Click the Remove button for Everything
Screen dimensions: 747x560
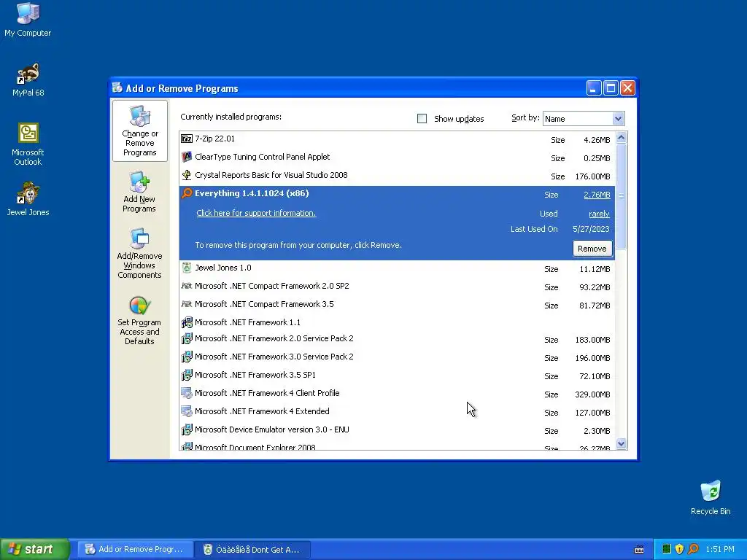click(x=592, y=249)
